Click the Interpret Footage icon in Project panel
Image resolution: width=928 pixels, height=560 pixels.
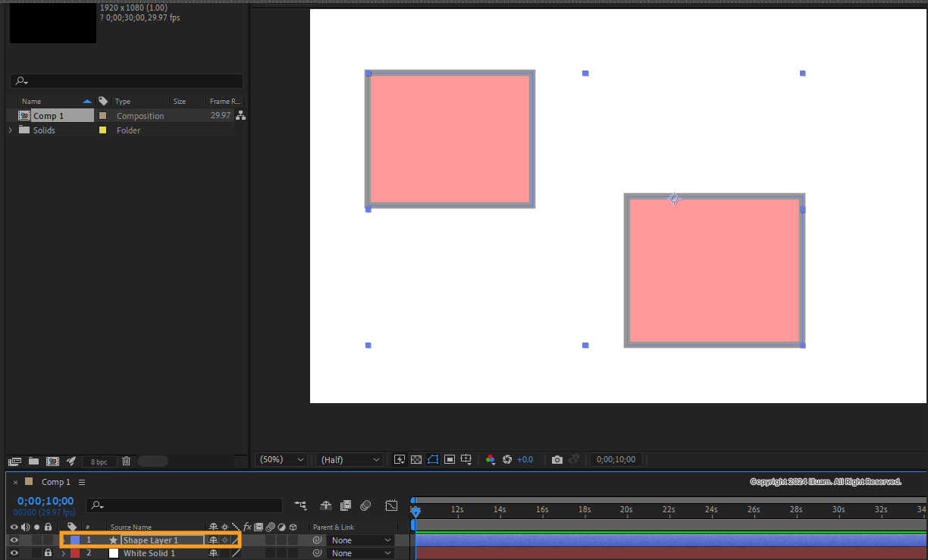(14, 461)
